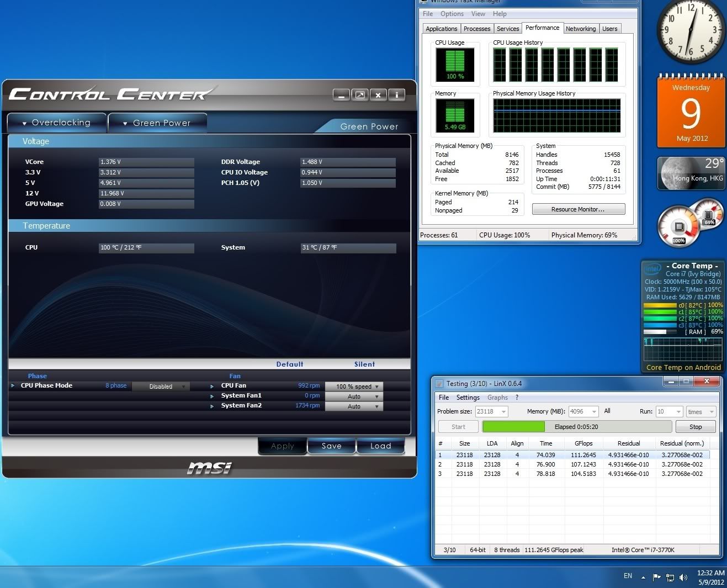727x588 pixels.
Task: Open LinX question mark help menu
Action: point(517,398)
